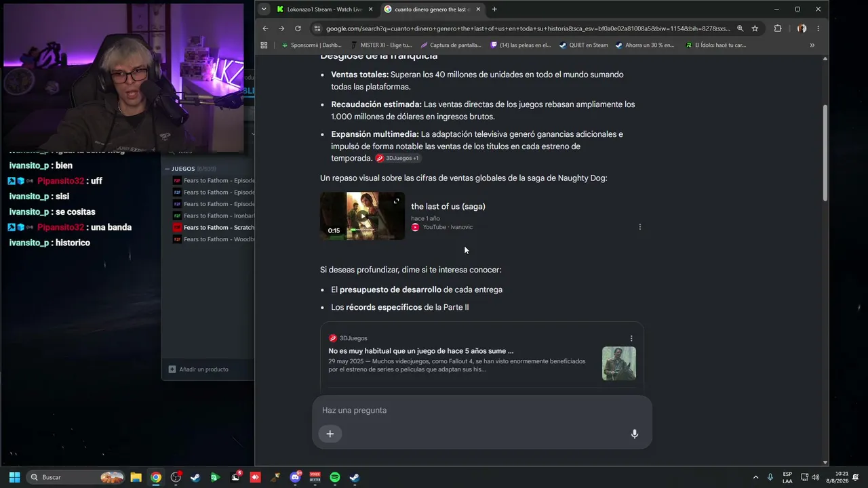Viewport: 868px width, 488px height.
Task: Open a new Chrome tab
Action: 494,9
